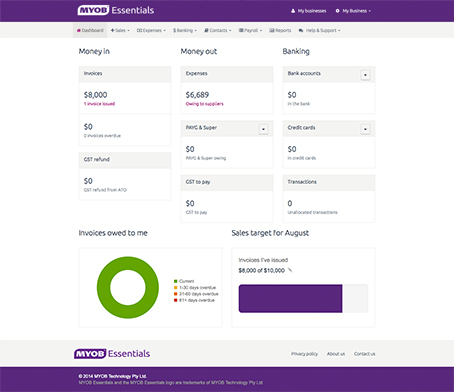
Task: Open the My Business account dropdown
Action: coord(353,11)
